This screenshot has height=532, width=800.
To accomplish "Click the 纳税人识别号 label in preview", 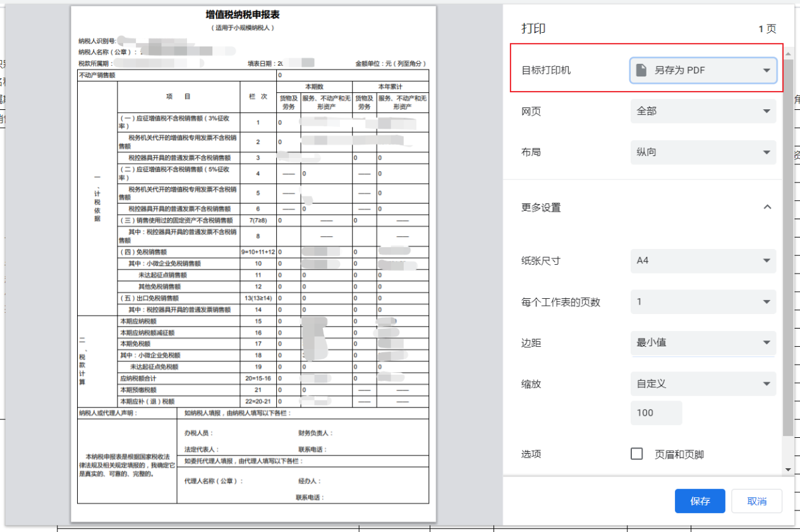I will coord(97,41).
